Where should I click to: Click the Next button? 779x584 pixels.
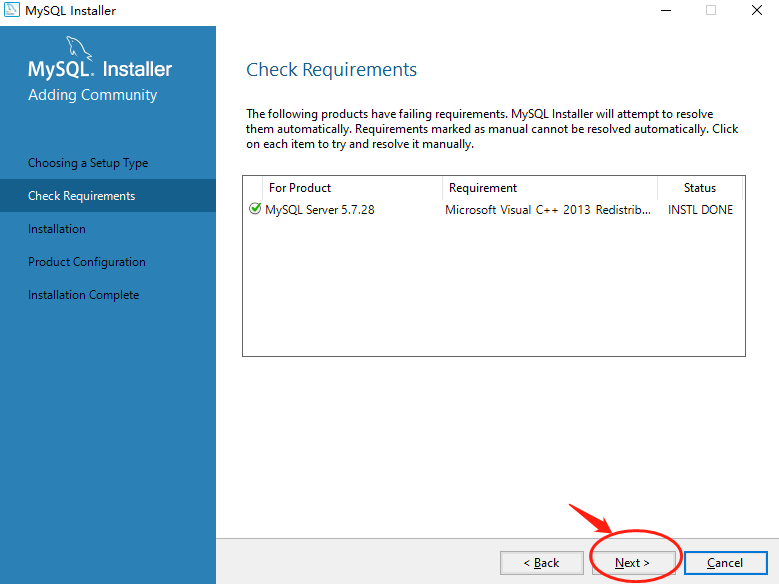(x=632, y=563)
